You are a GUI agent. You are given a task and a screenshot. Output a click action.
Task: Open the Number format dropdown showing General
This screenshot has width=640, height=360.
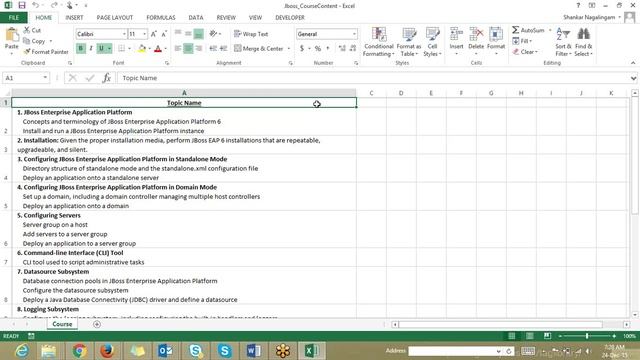coord(354,34)
